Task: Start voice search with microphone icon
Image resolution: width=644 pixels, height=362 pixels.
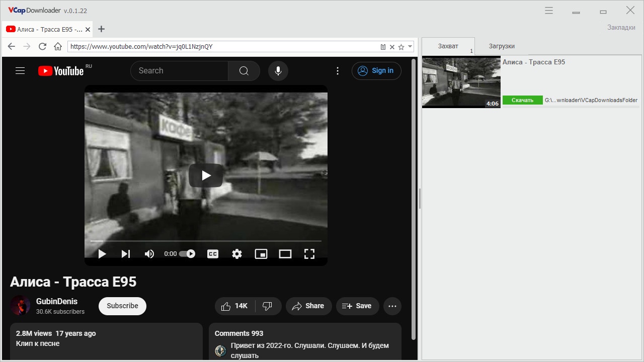Action: pyautogui.click(x=278, y=71)
